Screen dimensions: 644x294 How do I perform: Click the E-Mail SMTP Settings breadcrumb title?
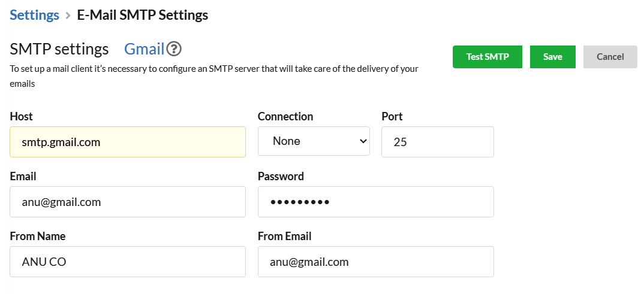(143, 15)
